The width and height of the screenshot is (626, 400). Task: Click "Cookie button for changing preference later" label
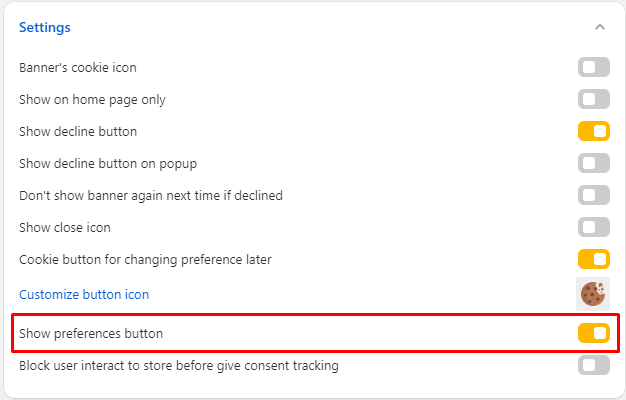point(145,259)
